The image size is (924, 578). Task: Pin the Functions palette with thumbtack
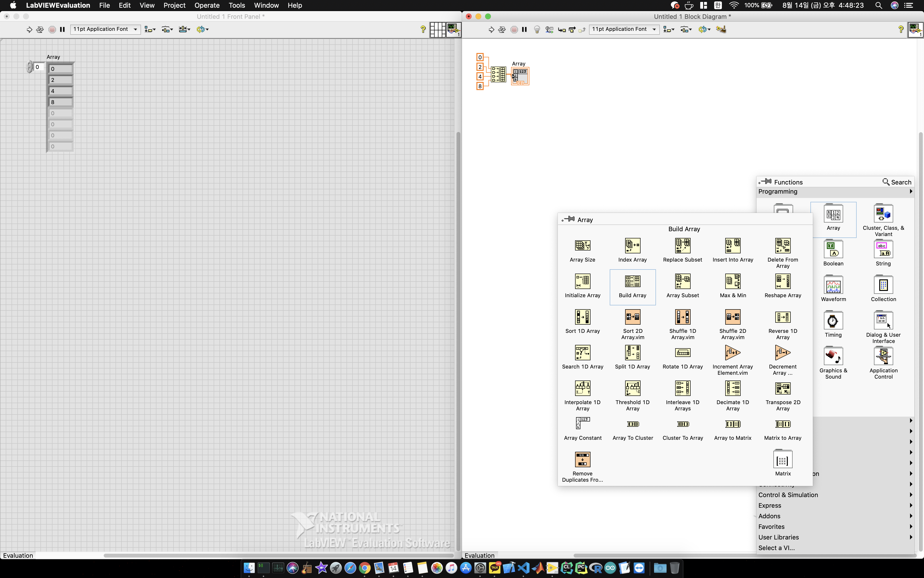[765, 182]
